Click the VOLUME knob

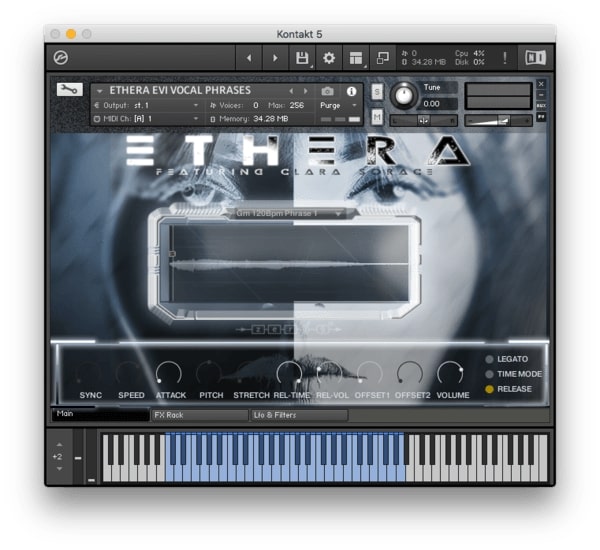(450, 373)
